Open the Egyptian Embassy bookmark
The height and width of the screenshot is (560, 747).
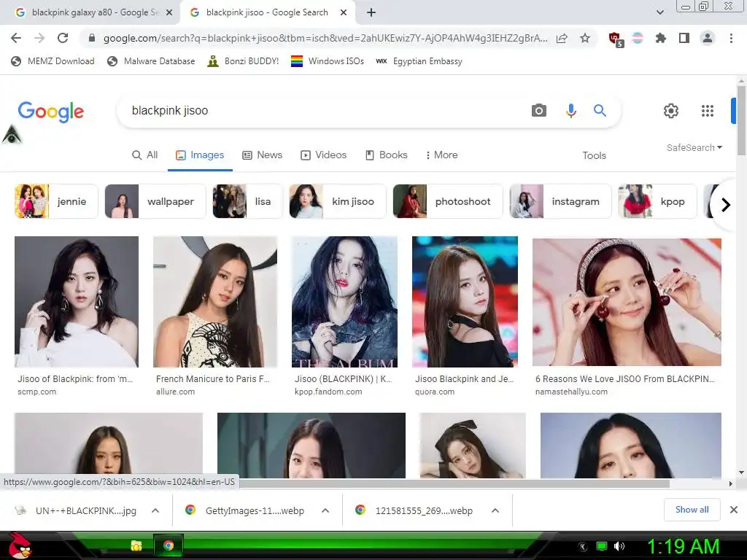419,61
